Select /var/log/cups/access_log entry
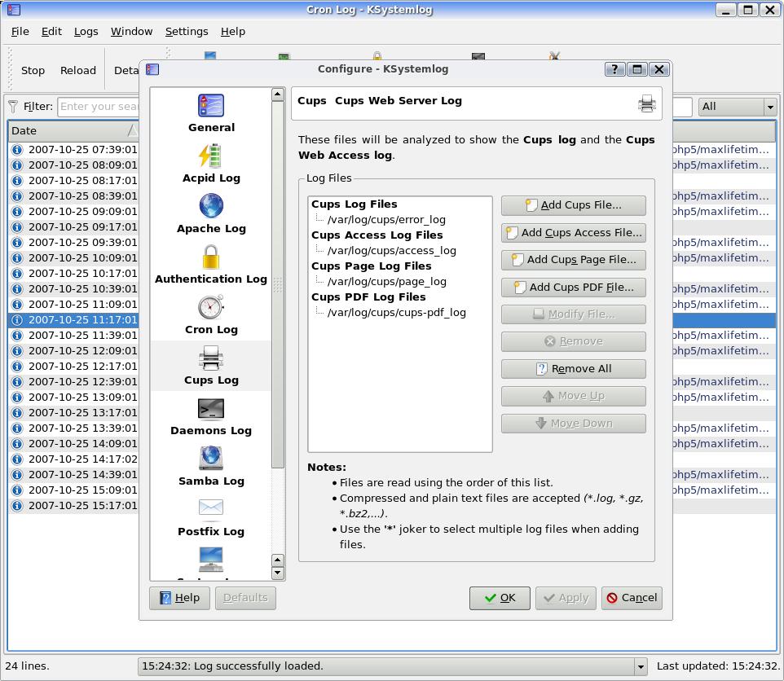Screen dimensions: 784x681 391,251
